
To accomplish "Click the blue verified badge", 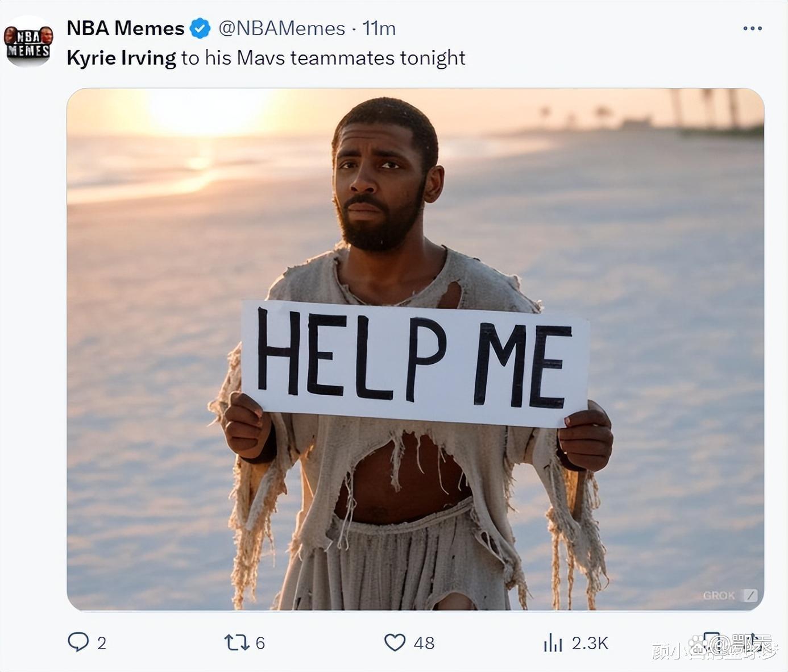I will [200, 28].
